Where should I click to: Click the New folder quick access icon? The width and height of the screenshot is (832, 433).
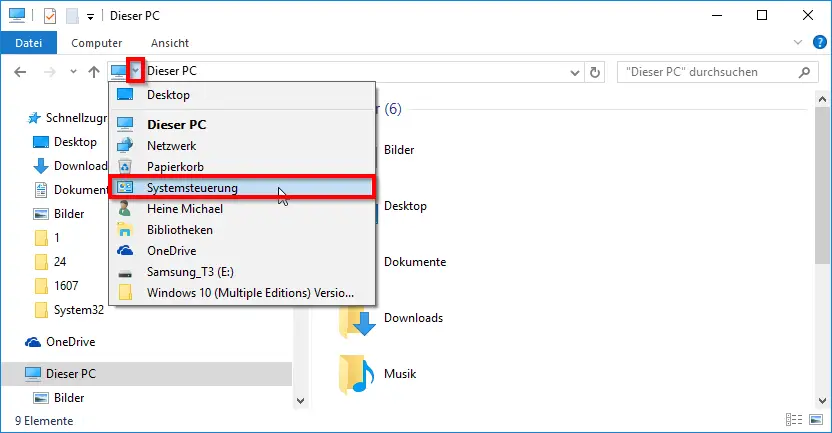72,16
